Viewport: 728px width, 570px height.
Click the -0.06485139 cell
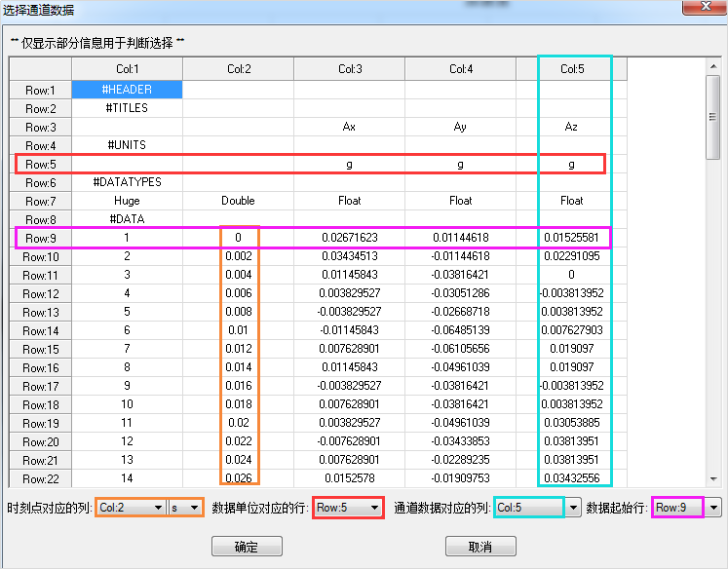coord(460,330)
